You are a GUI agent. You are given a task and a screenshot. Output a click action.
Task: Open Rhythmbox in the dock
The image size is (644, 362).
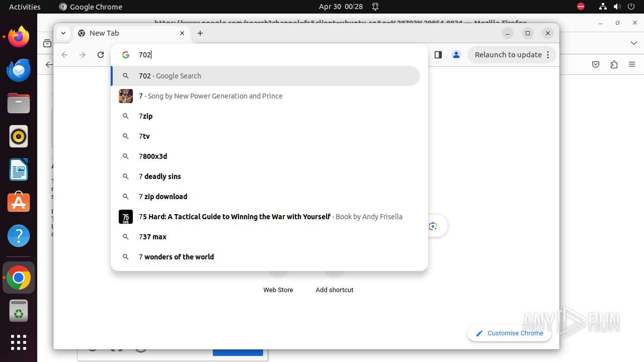tap(19, 136)
